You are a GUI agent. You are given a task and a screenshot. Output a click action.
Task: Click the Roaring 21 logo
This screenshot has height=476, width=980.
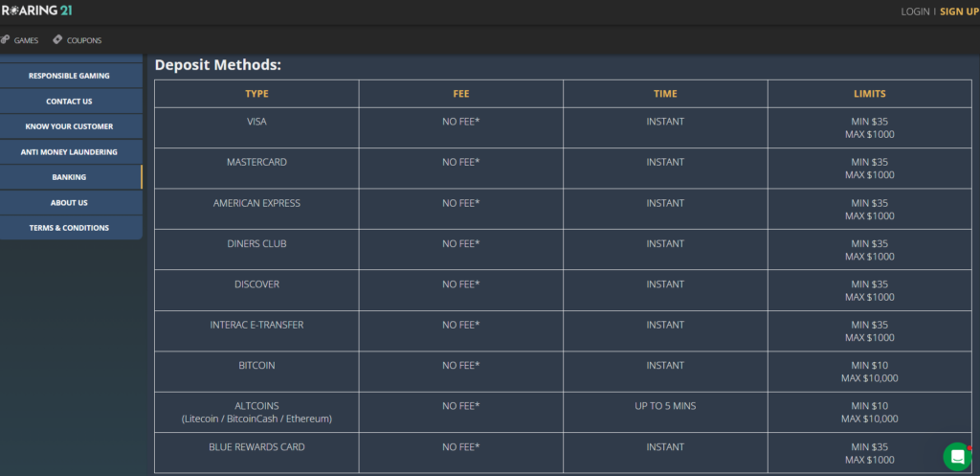pyautogui.click(x=36, y=11)
